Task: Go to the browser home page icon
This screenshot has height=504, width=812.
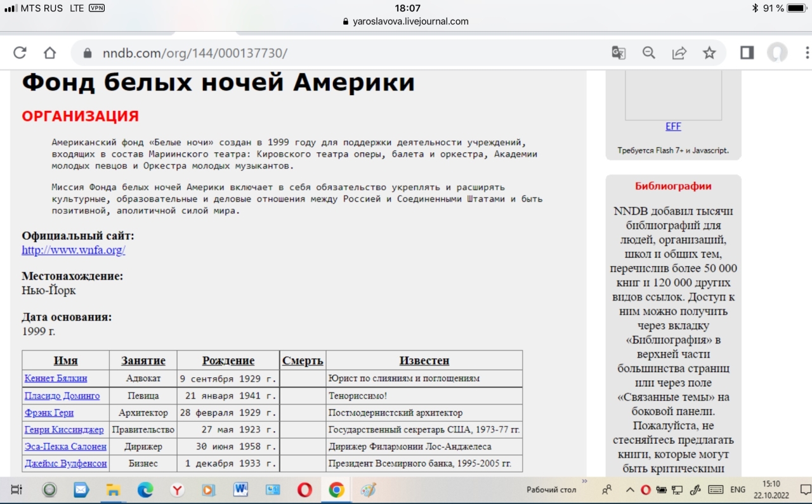Action: (x=49, y=53)
